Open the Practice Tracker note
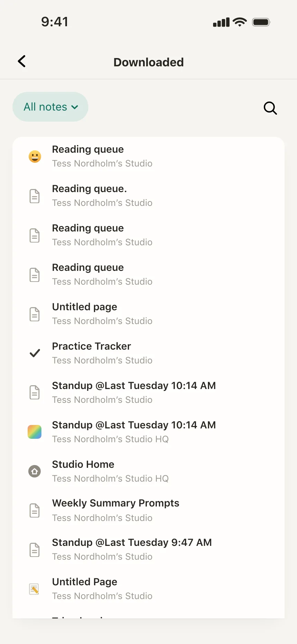The image size is (297, 644). [x=148, y=353]
